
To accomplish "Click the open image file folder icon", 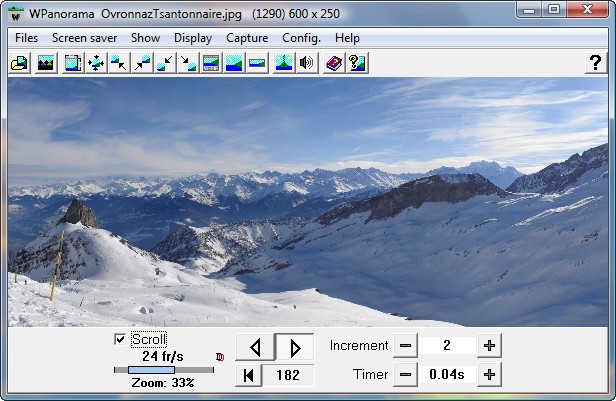I will (20, 63).
